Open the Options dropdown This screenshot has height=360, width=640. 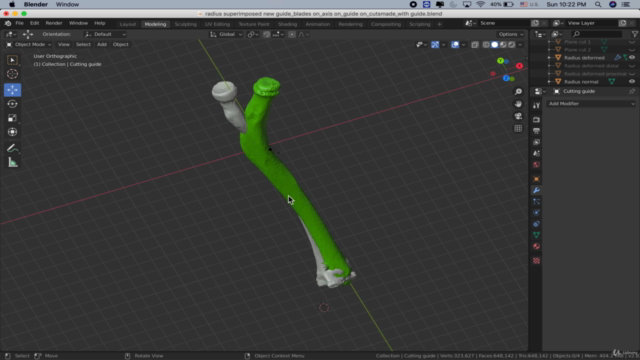point(511,34)
